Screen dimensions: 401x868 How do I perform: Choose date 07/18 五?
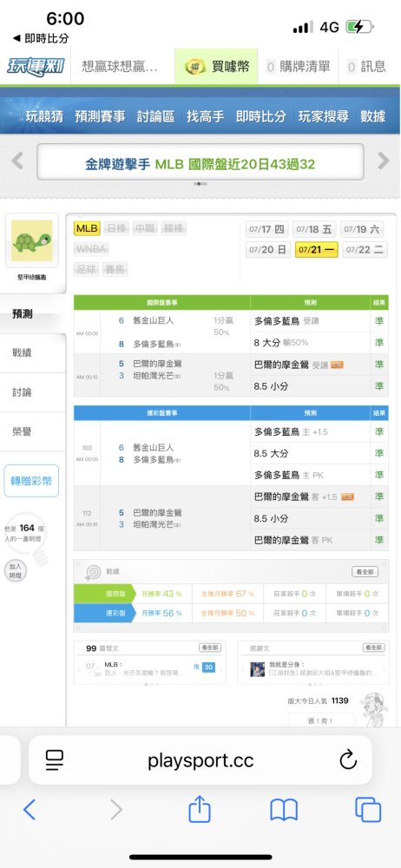(x=314, y=229)
